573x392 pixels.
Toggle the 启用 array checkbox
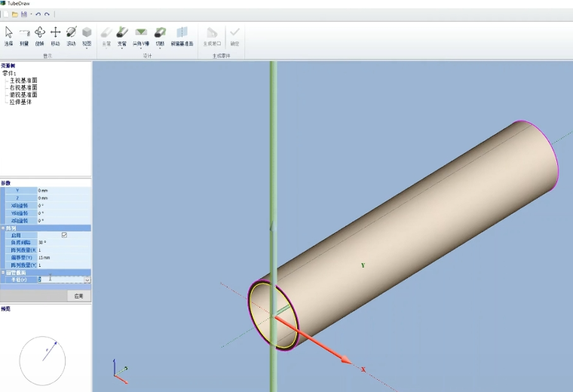(64, 235)
